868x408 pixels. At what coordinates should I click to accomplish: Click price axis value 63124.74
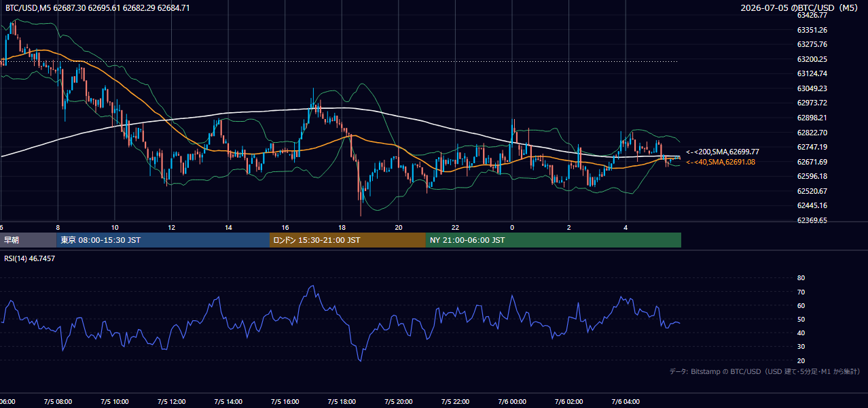[812, 73]
